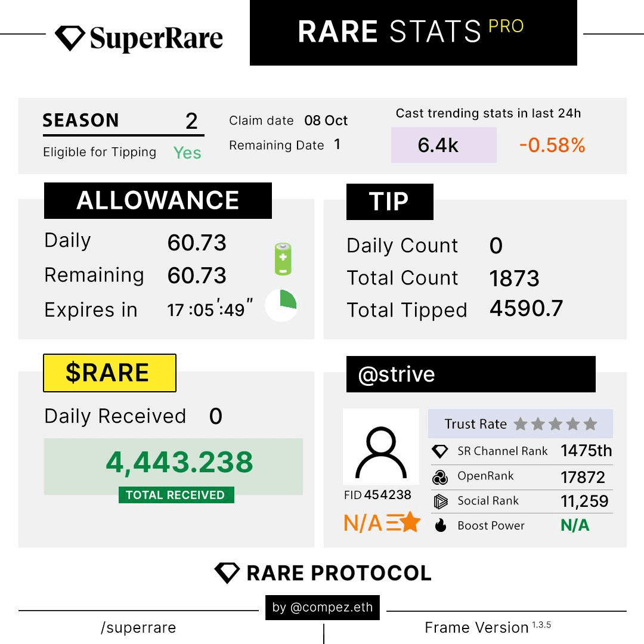Open the TIP section header
Screen dimensions: 644x644
click(x=389, y=202)
